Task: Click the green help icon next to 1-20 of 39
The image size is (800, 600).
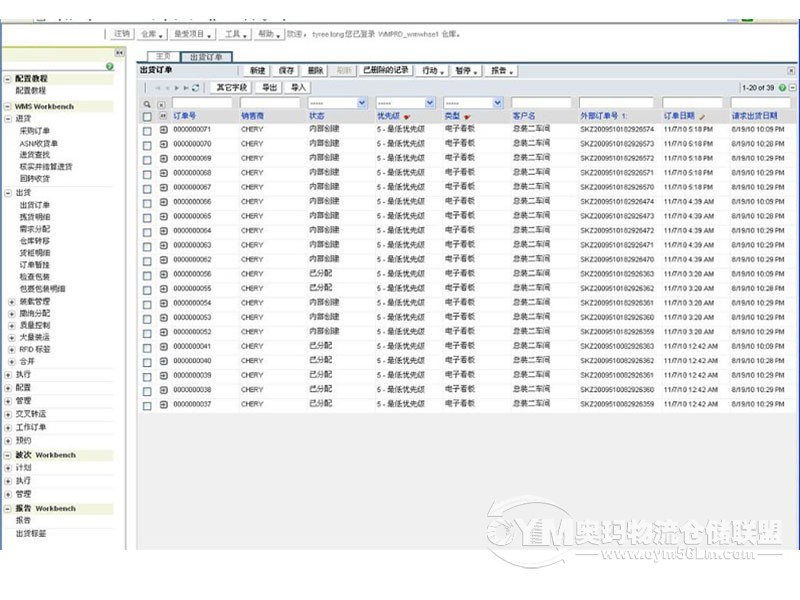Action: [x=782, y=88]
